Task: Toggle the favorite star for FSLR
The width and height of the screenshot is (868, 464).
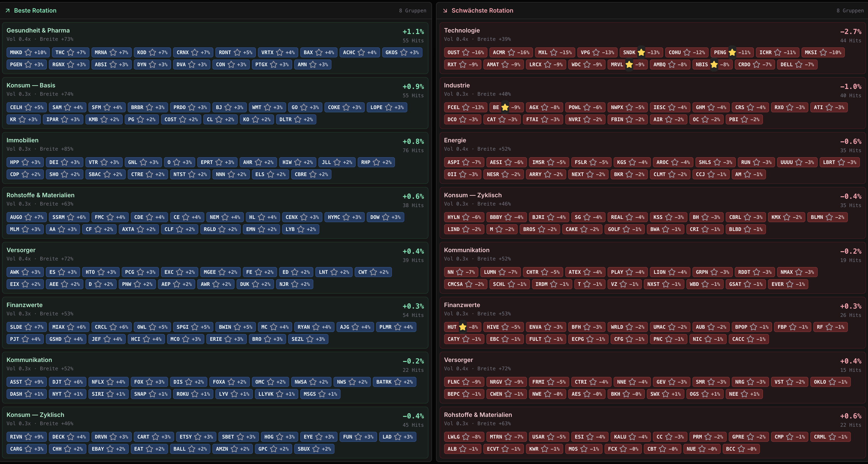Action: coord(593,162)
